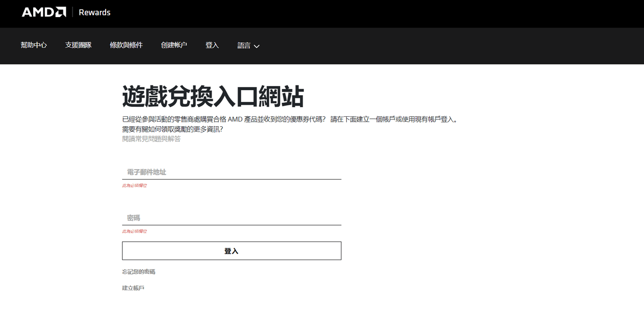Open the Rewards header link

95,12
